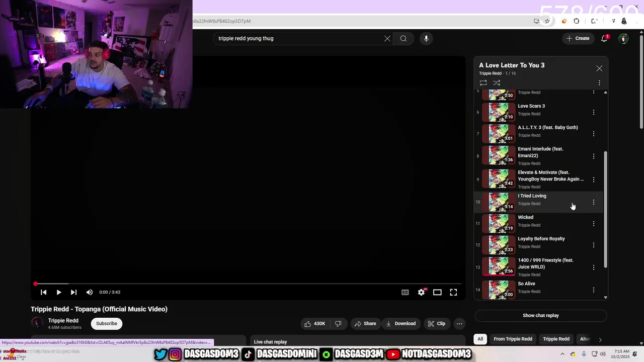Toggle closed captions

[405, 292]
